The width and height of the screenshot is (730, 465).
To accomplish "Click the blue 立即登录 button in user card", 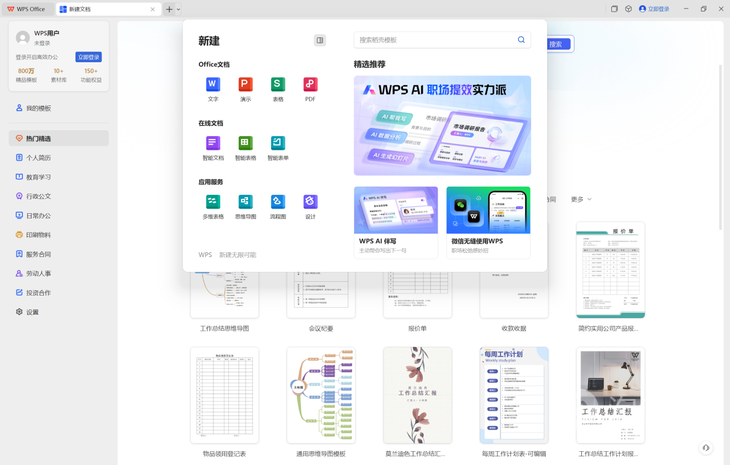I will (x=88, y=57).
